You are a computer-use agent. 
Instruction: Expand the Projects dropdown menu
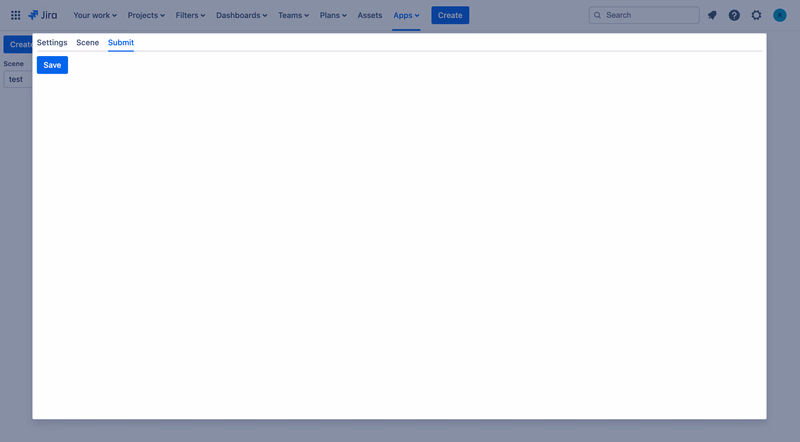pos(146,15)
